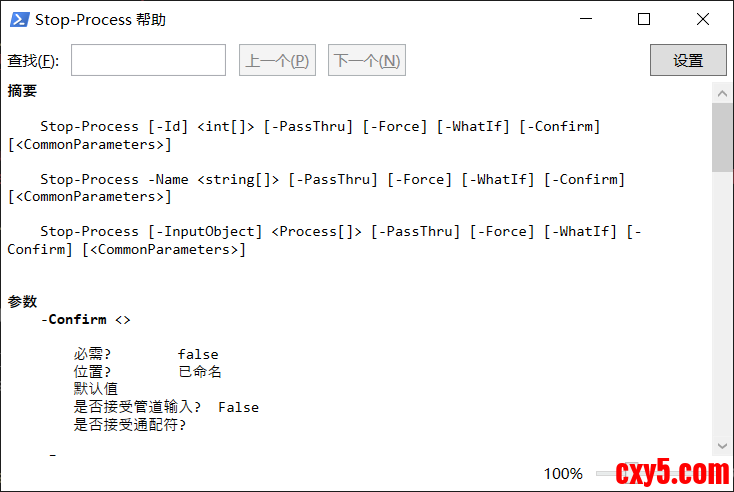Click the PowerShell icon in title bar
The image size is (734, 492).
click(x=19, y=19)
